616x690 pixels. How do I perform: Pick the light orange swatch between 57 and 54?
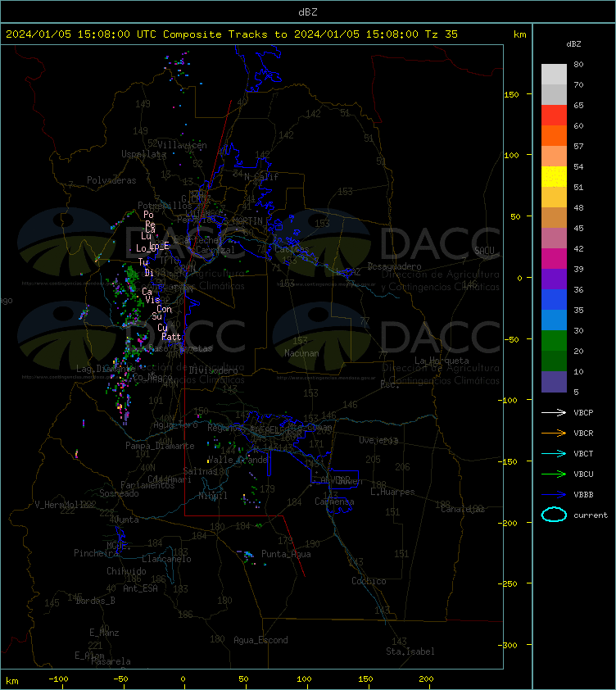554,157
